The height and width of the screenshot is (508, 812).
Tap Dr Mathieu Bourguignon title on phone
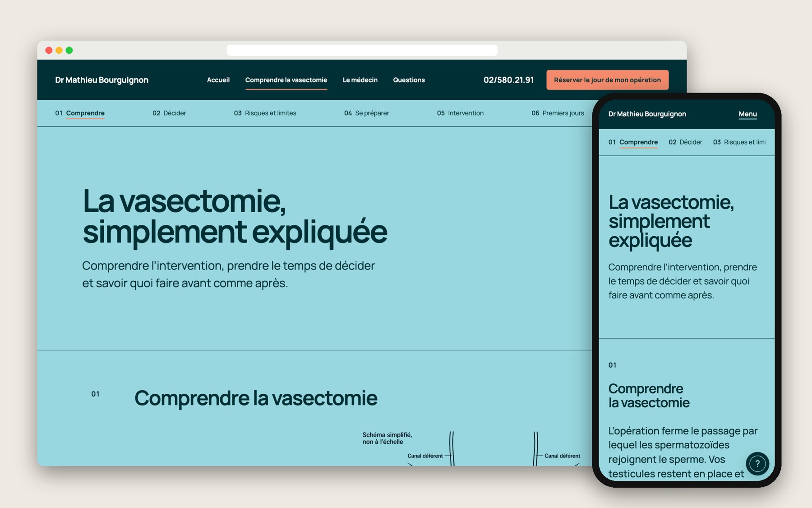pyautogui.click(x=647, y=114)
